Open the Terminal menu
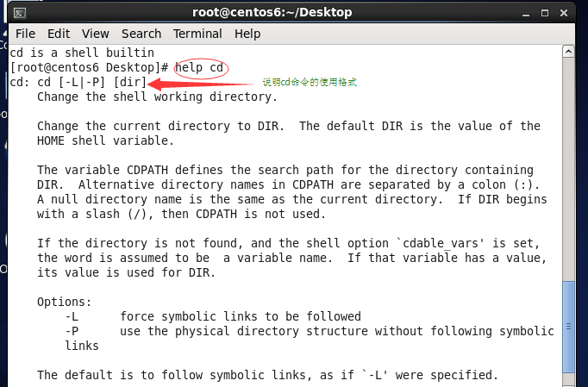Viewport: 588px width, 387px height. 197,34
